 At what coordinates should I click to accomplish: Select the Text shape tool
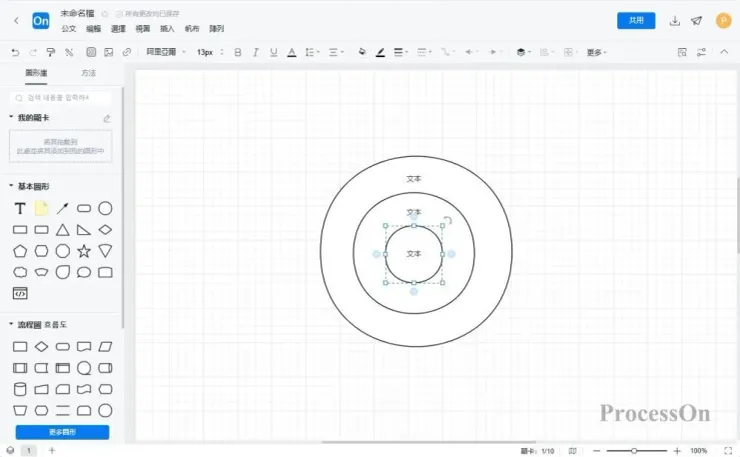[20, 208]
